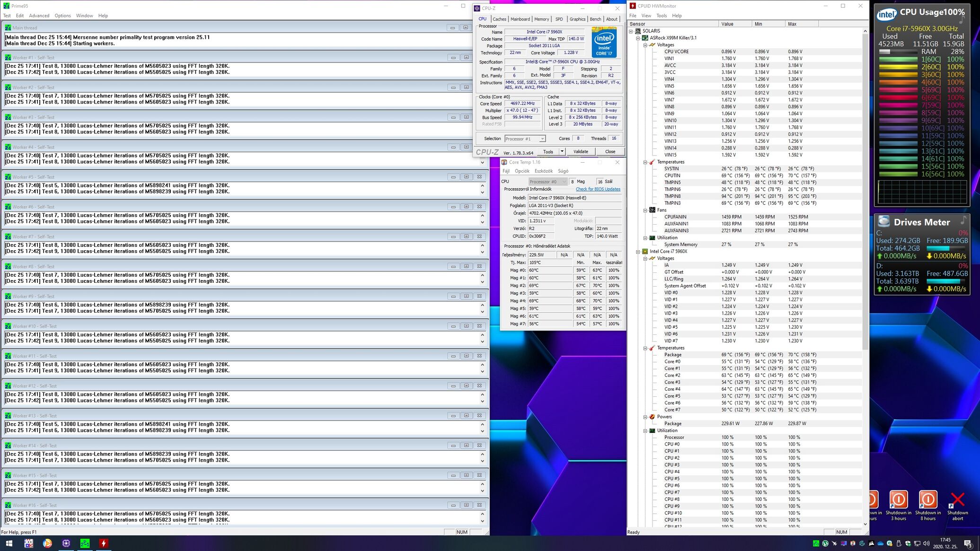This screenshot has width=980, height=551.
Task: Open the 'Shutdown in 8 hours' desktop shortcut
Action: click(927, 505)
